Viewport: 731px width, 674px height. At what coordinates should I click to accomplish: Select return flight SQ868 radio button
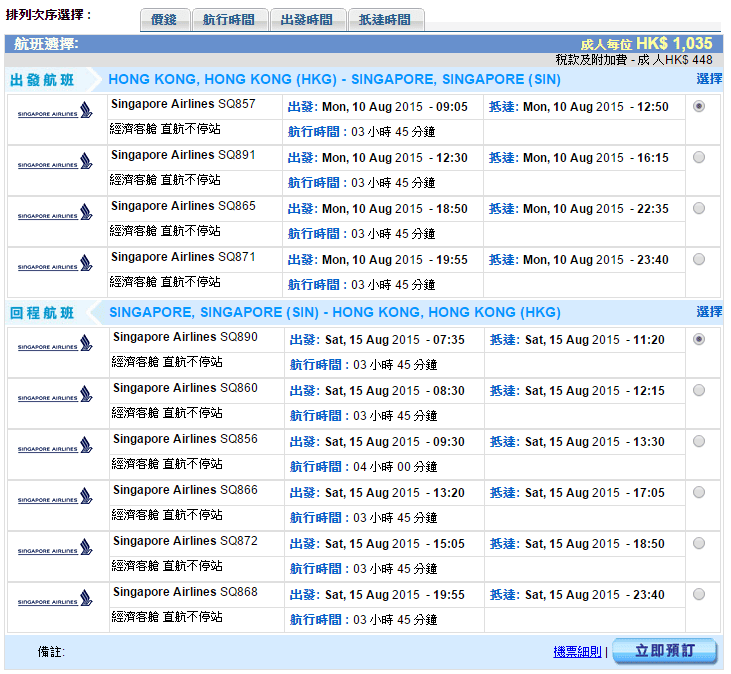pyautogui.click(x=698, y=594)
